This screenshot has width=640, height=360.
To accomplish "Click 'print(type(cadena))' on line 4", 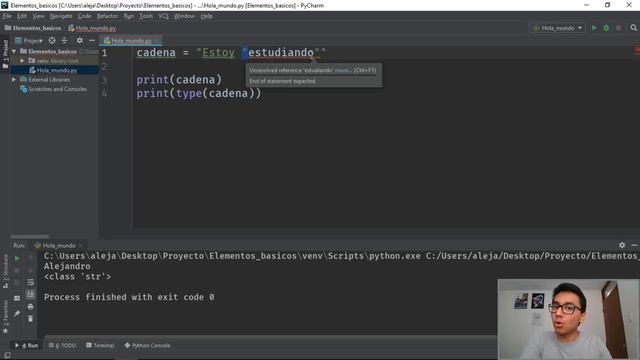I will [x=198, y=93].
